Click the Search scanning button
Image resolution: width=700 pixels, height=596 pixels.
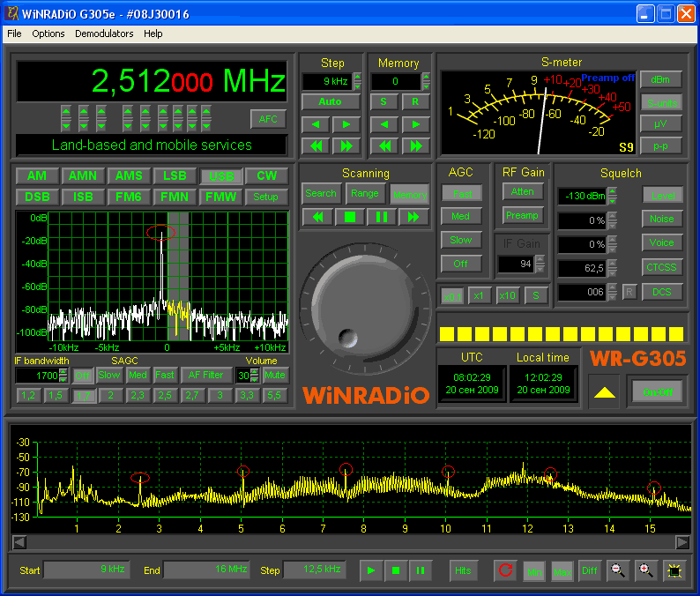(x=321, y=193)
